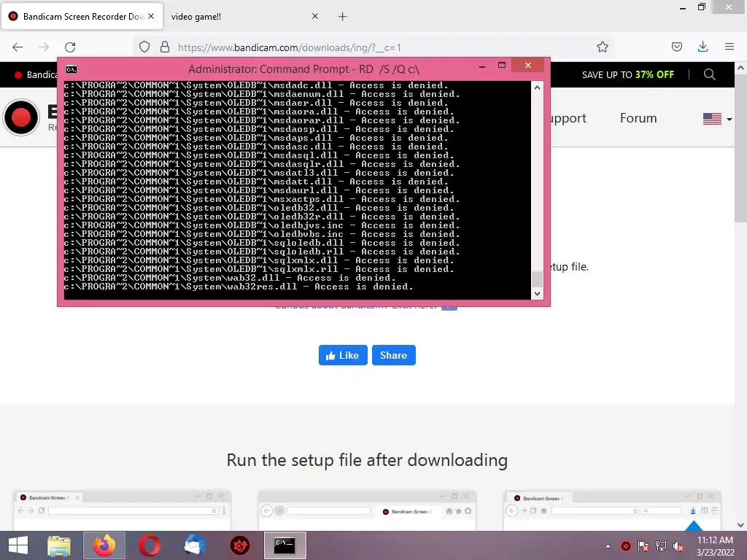Click the Bandicam brand link in black bar
Screen dimensions: 747x560
click(36, 75)
